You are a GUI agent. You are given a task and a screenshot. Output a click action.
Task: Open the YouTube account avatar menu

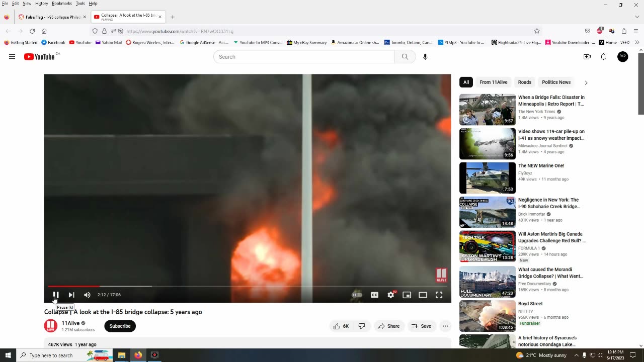pos(623,57)
